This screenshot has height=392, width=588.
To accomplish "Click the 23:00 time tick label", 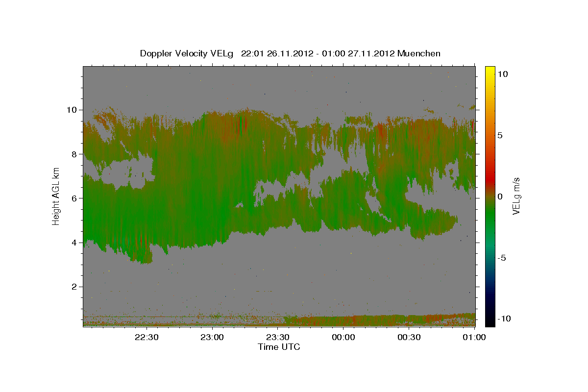I will 213,337.
